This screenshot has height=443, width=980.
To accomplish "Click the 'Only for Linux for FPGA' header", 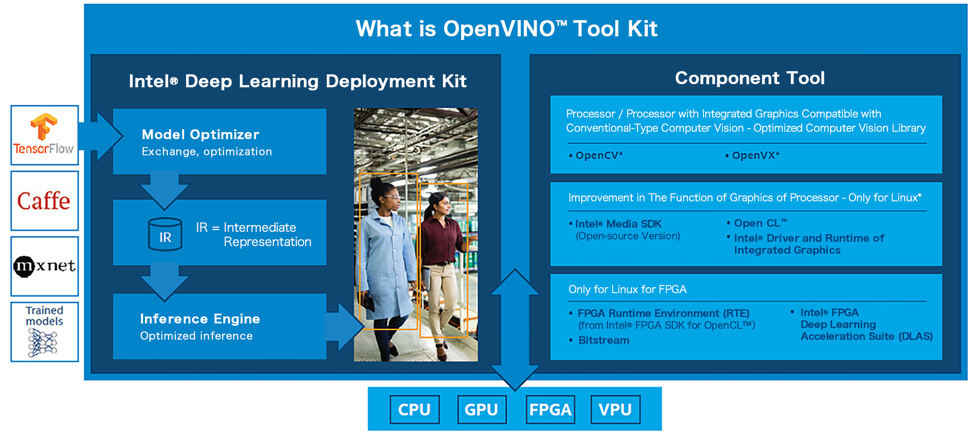I will click(628, 290).
